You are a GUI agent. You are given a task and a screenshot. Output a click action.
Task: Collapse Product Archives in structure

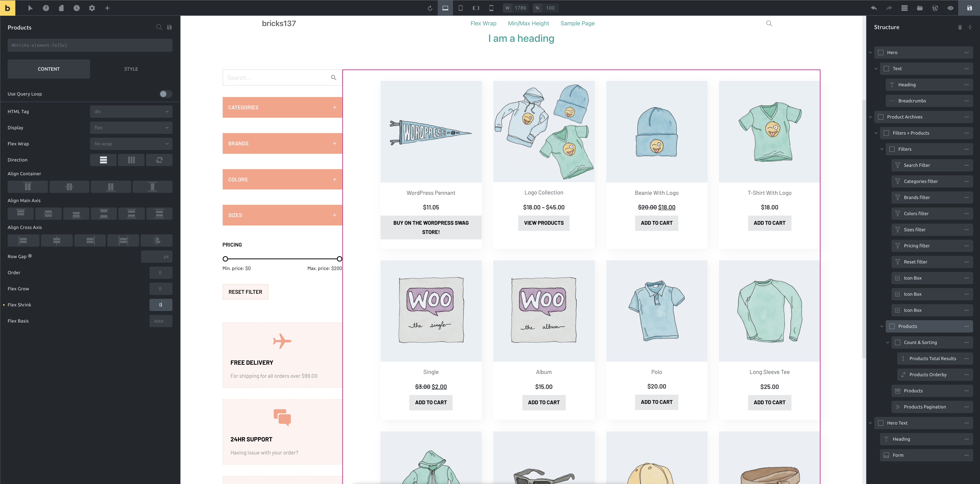pyautogui.click(x=870, y=117)
